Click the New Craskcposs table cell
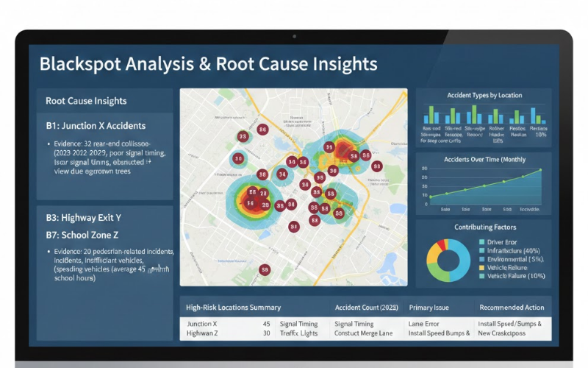 tap(501, 333)
